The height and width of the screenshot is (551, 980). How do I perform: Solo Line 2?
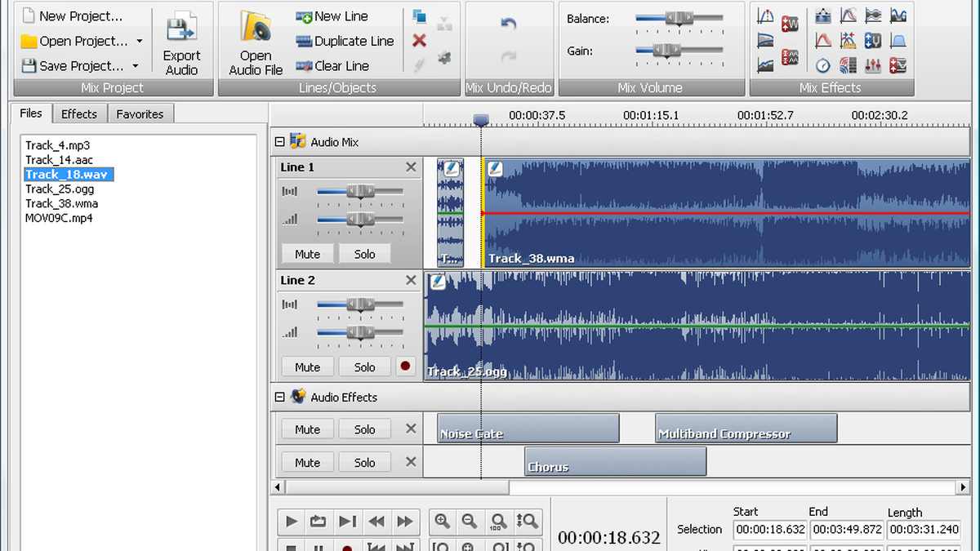pos(364,367)
